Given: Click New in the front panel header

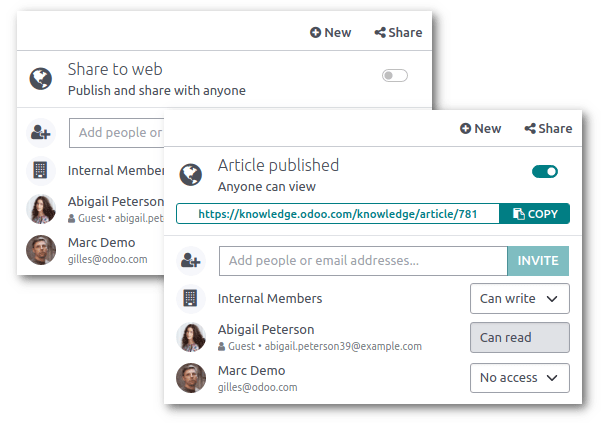Looking at the screenshot, I should (x=481, y=128).
